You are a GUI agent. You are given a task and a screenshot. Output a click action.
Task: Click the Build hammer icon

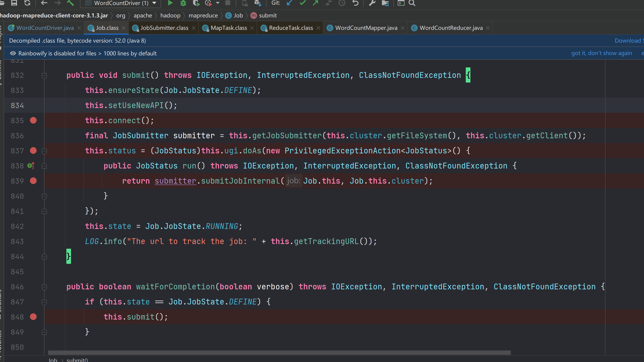pyautogui.click(x=70, y=3)
